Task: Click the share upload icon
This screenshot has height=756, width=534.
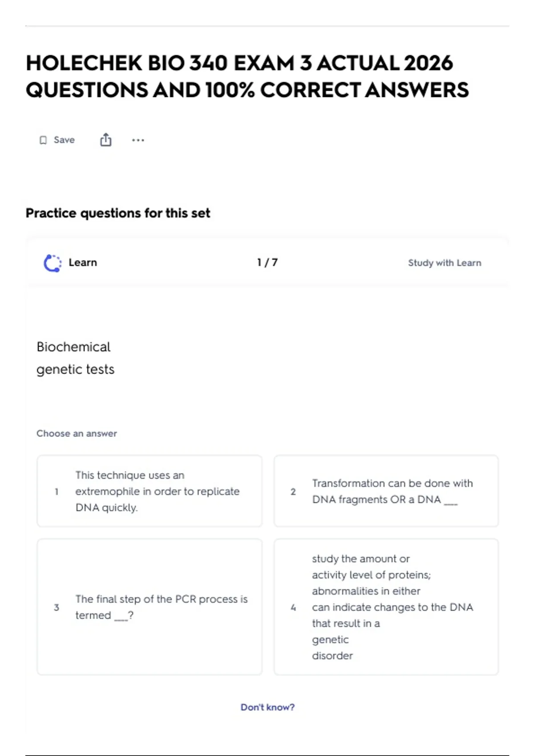Action: tap(105, 140)
